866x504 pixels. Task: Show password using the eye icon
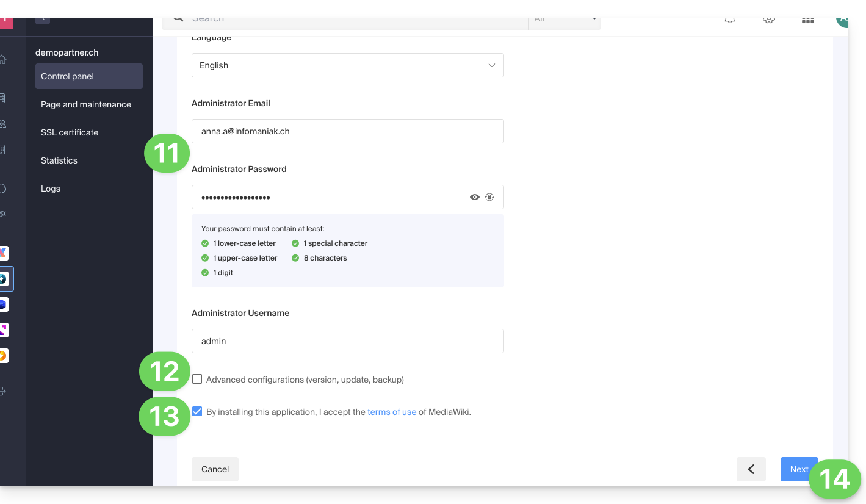click(x=474, y=197)
